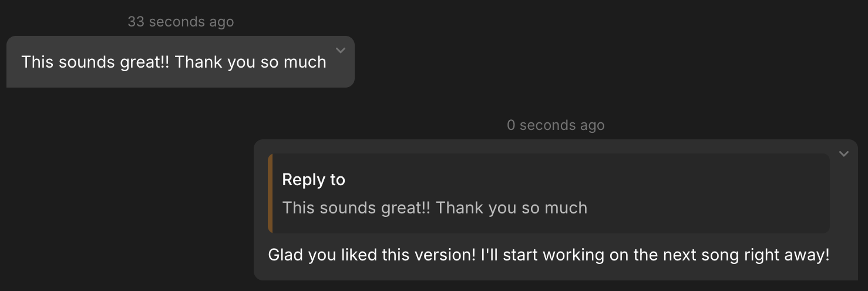Click the word "ago" in the lower timestamp
This screenshot has height=291, width=868.
(x=593, y=125)
